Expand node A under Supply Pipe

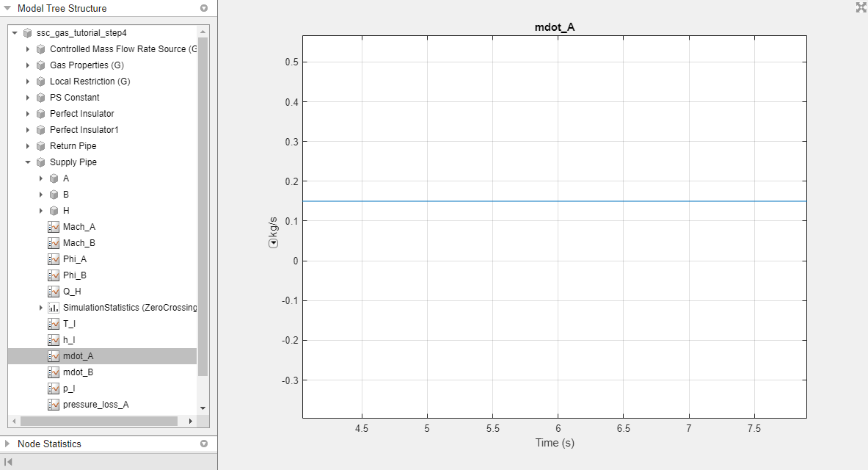coord(41,178)
